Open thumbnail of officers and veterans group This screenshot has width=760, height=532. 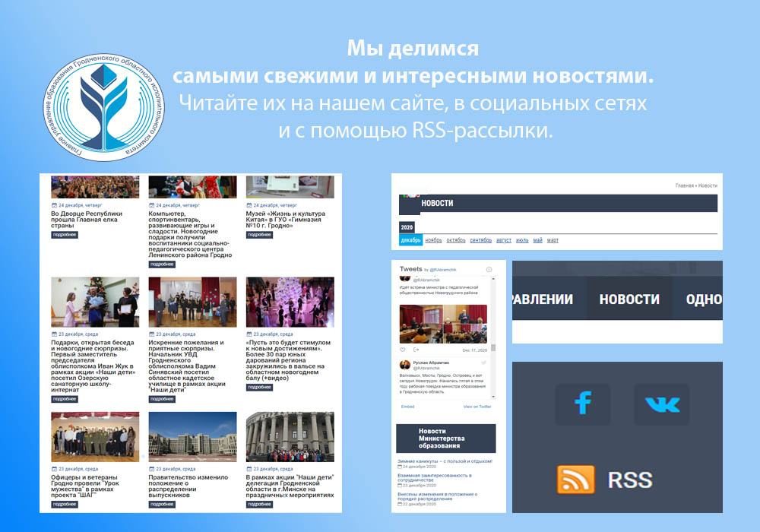(95, 437)
